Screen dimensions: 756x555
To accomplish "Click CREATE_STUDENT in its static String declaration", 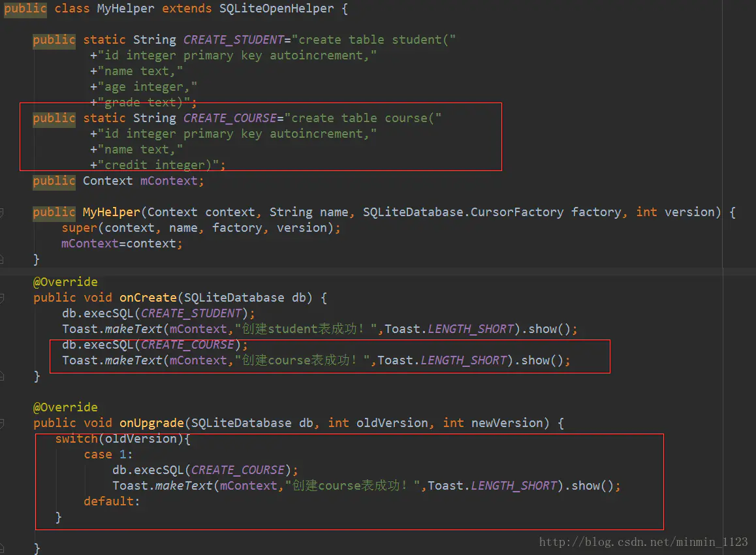I will coord(233,40).
